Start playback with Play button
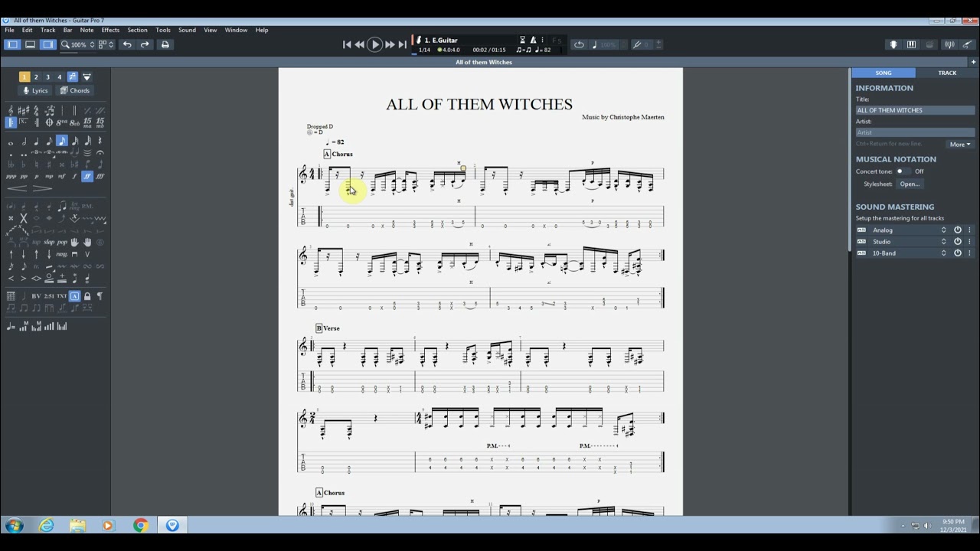This screenshot has width=980, height=551. (x=374, y=44)
